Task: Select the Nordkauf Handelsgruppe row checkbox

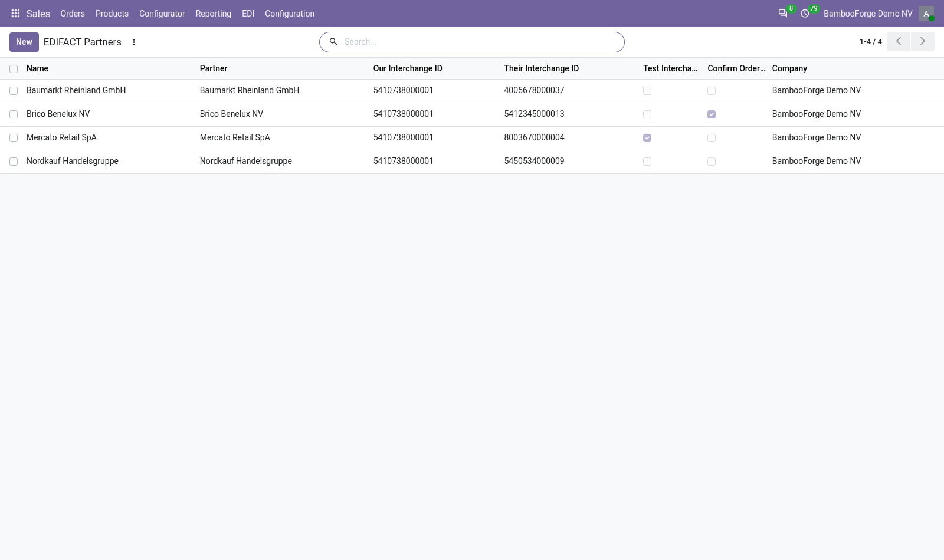Action: click(14, 162)
